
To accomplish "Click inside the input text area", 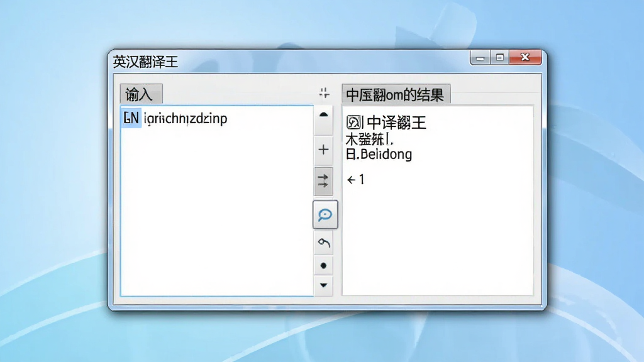I will coord(217,200).
